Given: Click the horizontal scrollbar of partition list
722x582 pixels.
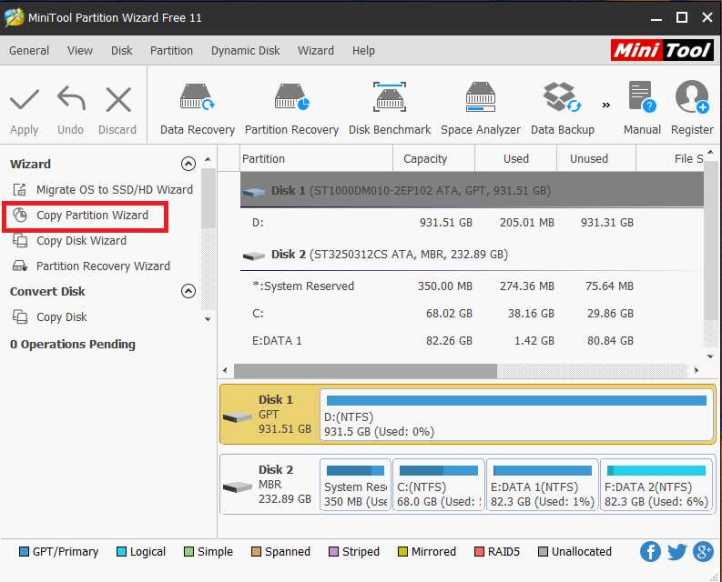Looking at the screenshot, I should pos(366,370).
